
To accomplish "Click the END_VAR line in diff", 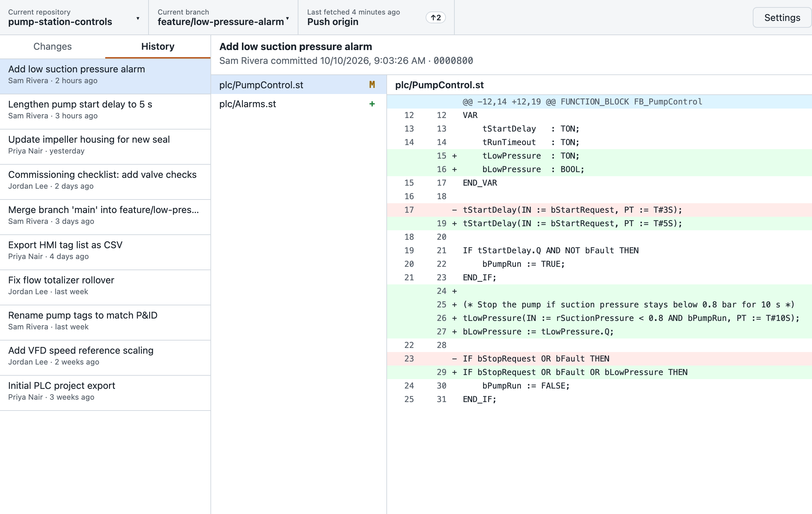I will click(x=599, y=183).
